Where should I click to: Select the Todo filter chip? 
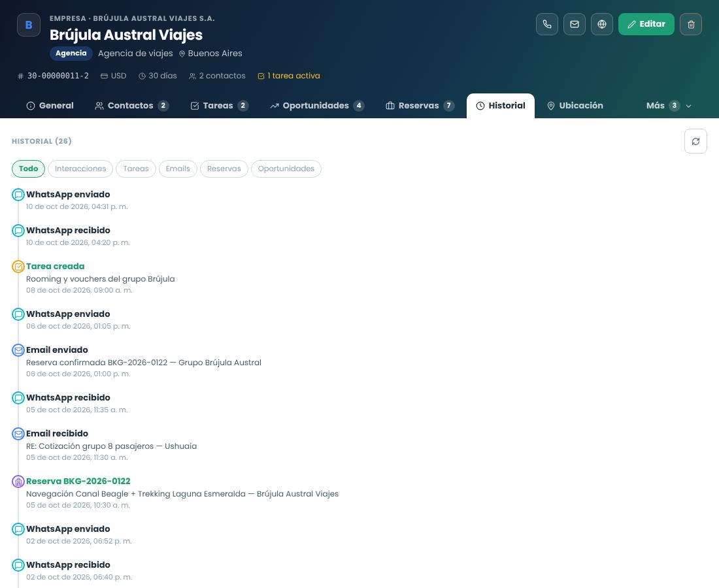click(28, 169)
